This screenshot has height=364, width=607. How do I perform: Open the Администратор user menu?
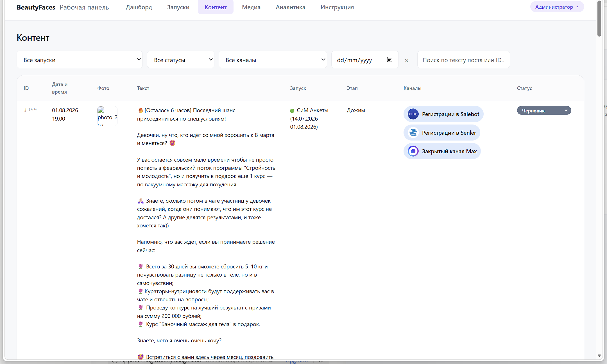[557, 7]
